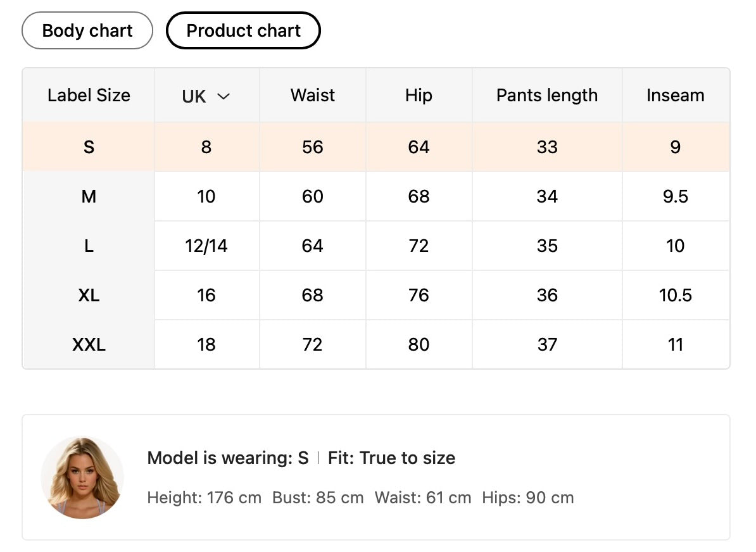Click the L label size cell

(89, 246)
